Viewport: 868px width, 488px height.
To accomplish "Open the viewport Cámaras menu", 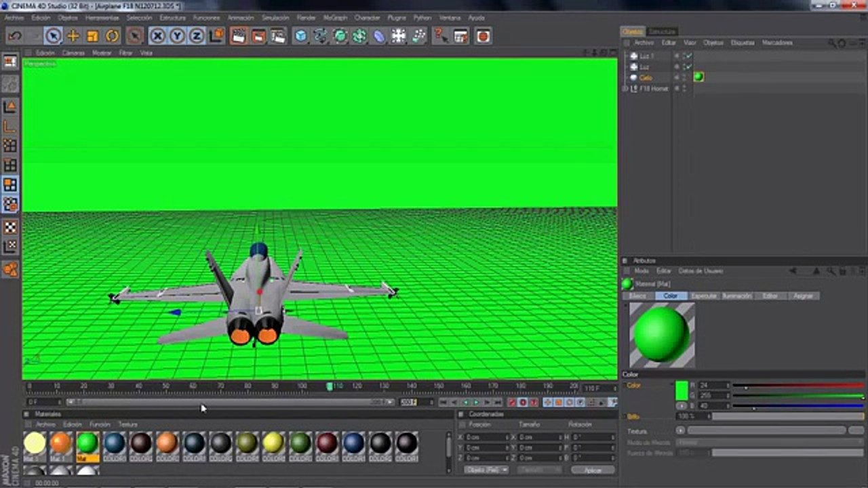I will click(73, 53).
